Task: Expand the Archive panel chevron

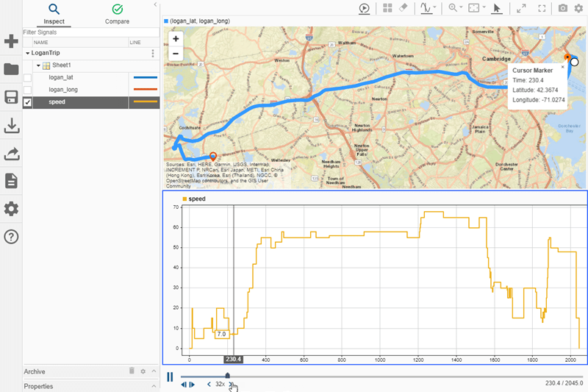Action: click(154, 371)
